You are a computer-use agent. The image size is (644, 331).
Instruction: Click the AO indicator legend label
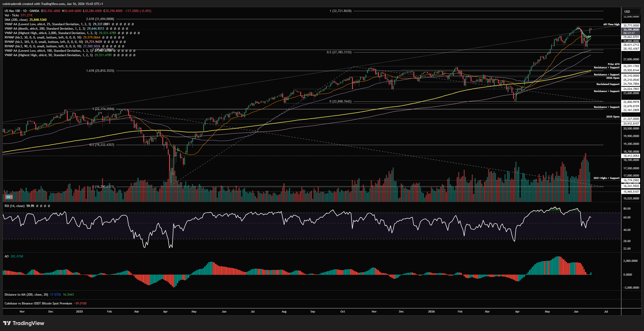pos(7,256)
